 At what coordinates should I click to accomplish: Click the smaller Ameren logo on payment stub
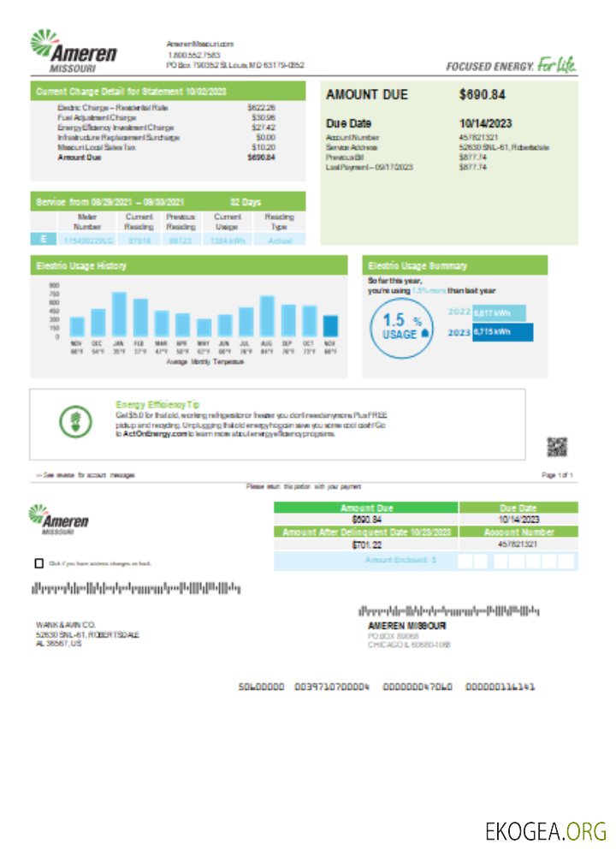[x=58, y=520]
